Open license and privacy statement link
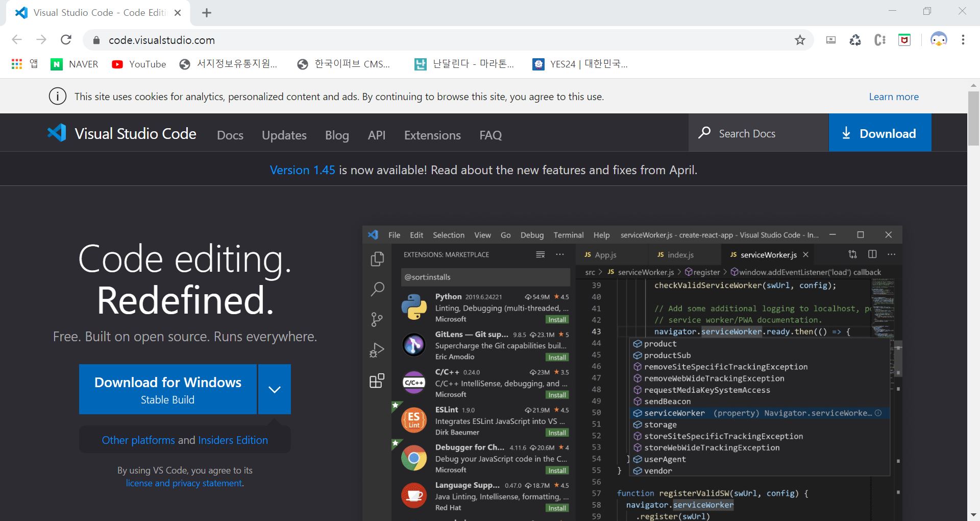980x521 pixels. pos(184,483)
